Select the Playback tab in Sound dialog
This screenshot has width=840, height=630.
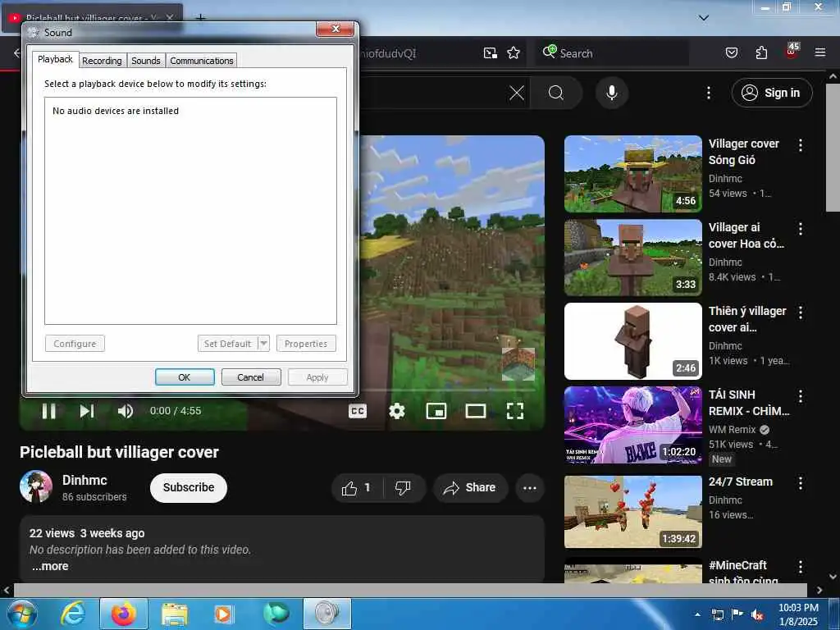pyautogui.click(x=55, y=59)
